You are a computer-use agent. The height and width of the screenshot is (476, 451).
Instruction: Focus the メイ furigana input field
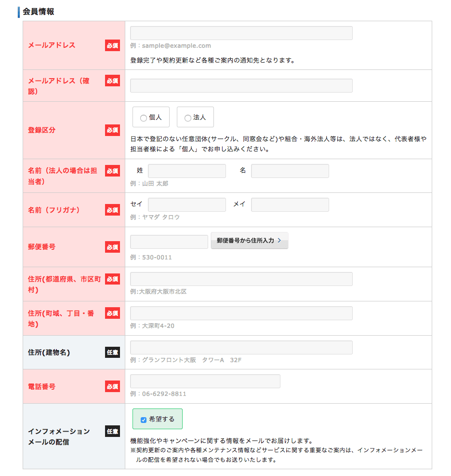290,204
